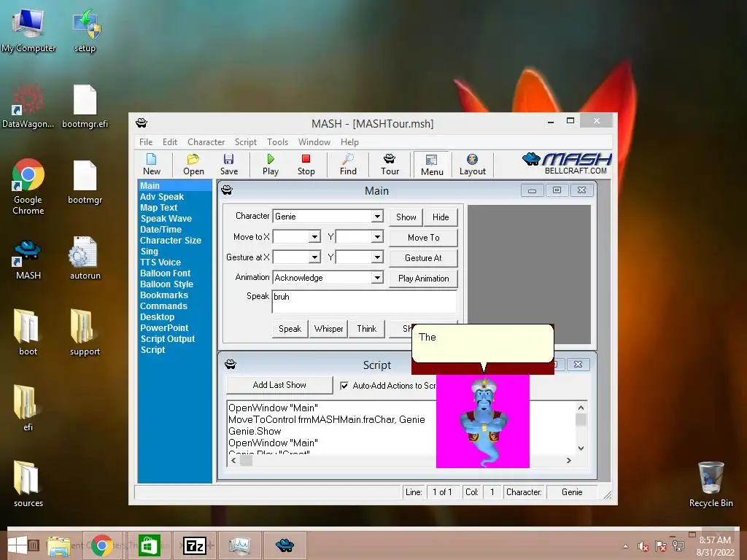Click the Hide character button

tap(441, 217)
